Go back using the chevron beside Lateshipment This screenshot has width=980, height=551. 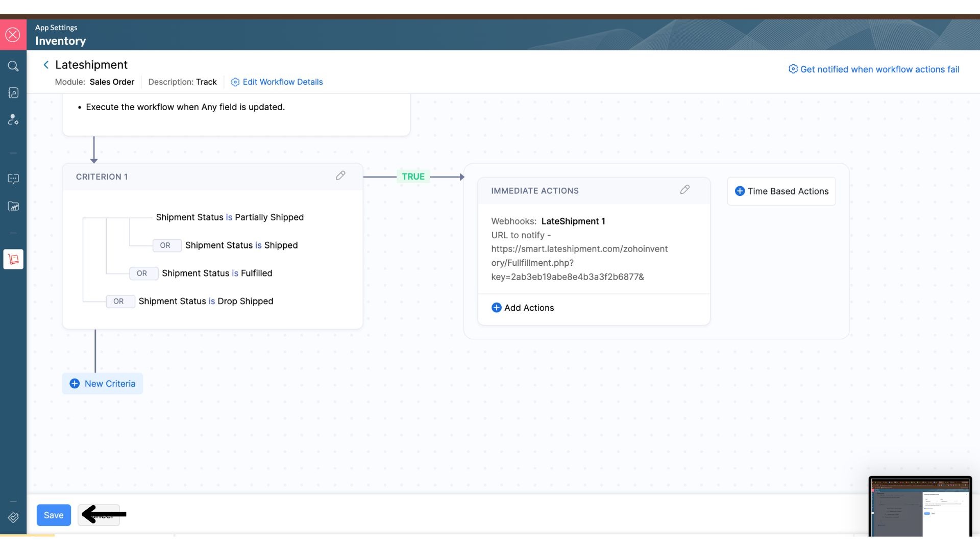pos(46,65)
